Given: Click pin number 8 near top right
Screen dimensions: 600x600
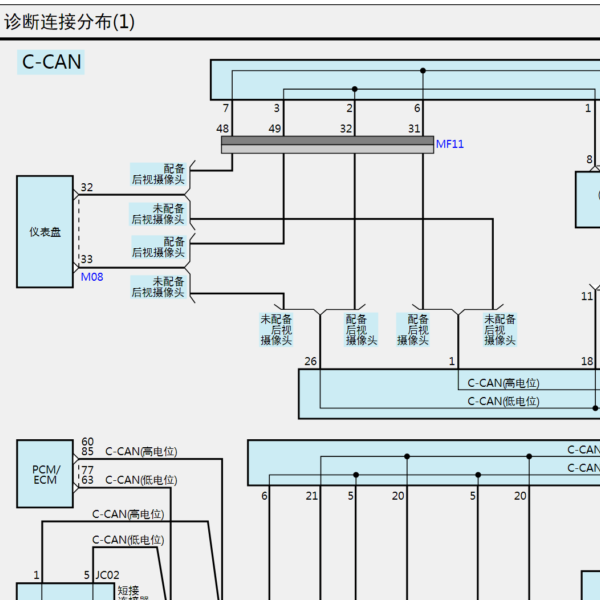Looking at the screenshot, I should (589, 159).
